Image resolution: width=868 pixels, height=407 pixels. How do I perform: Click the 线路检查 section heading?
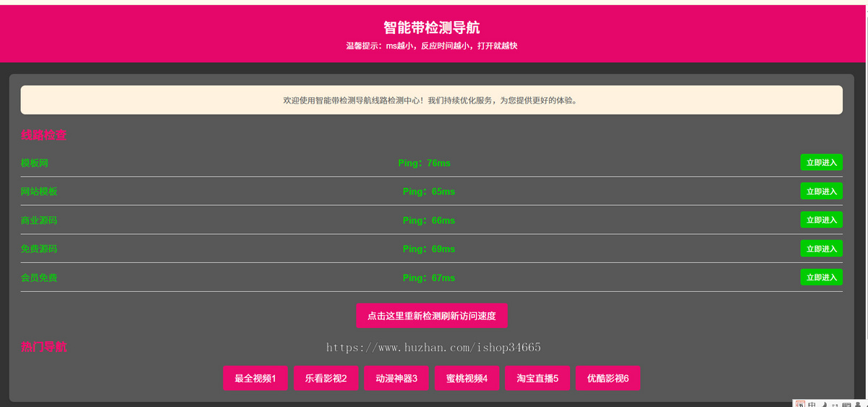tap(44, 135)
